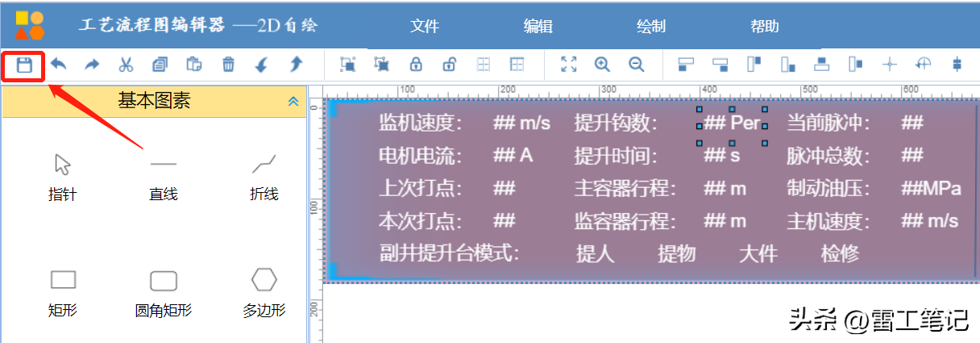Image resolution: width=980 pixels, height=343 pixels.
Task: Open the 文件 menu
Action: tap(425, 26)
